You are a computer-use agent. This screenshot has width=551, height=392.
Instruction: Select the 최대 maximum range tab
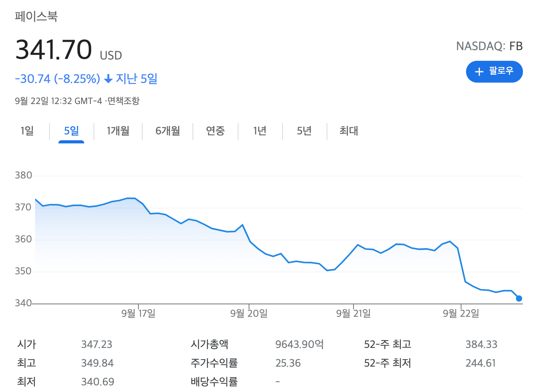point(349,131)
